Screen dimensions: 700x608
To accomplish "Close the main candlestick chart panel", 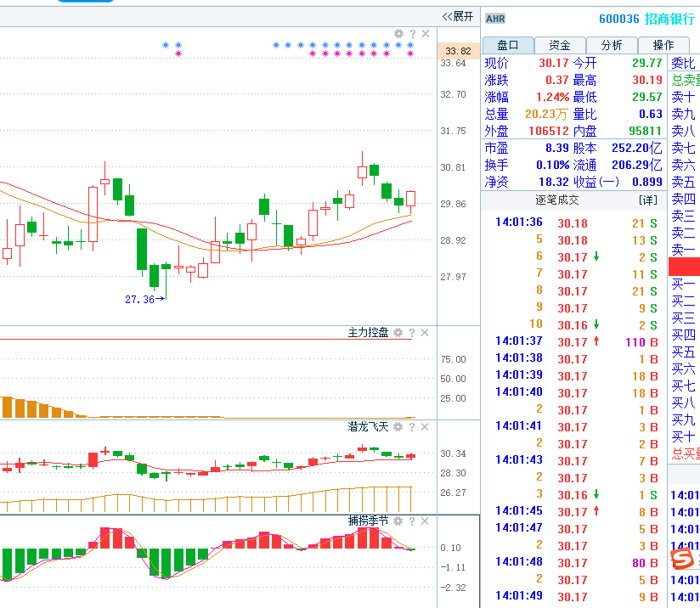I will pos(425,34).
